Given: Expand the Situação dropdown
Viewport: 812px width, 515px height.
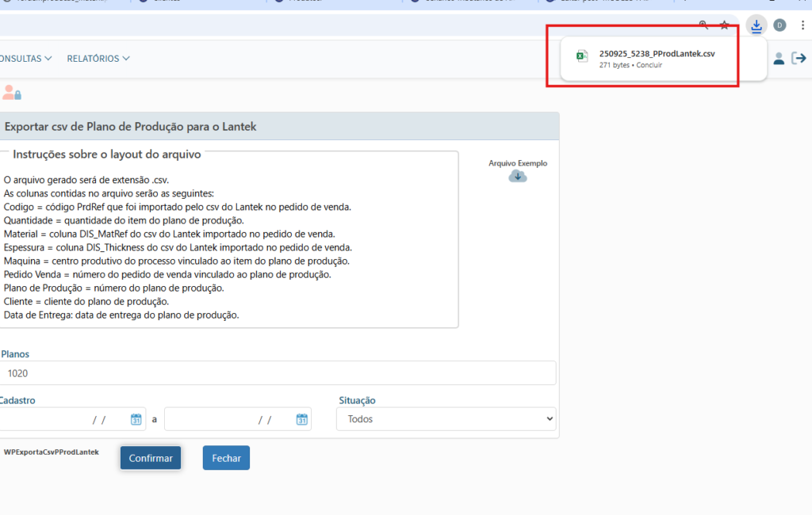Looking at the screenshot, I should click(446, 419).
